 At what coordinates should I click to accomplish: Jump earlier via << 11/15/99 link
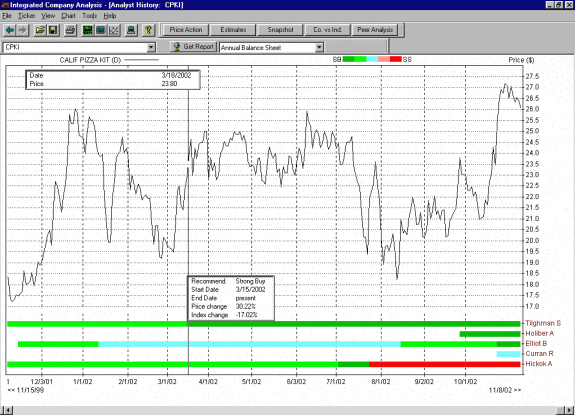(26, 390)
